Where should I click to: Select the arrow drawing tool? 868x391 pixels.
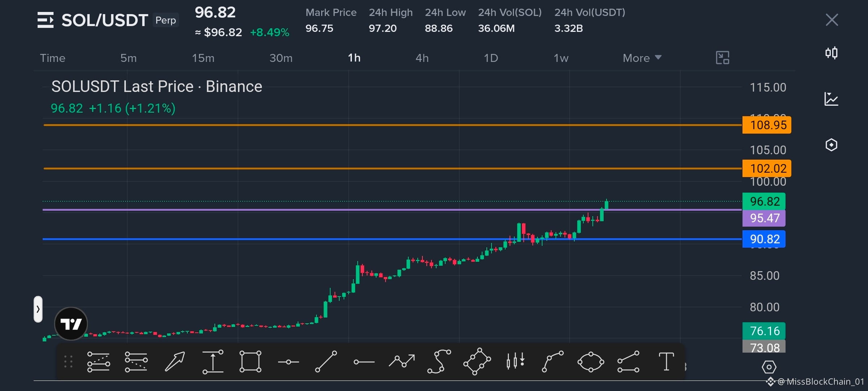[x=175, y=361]
